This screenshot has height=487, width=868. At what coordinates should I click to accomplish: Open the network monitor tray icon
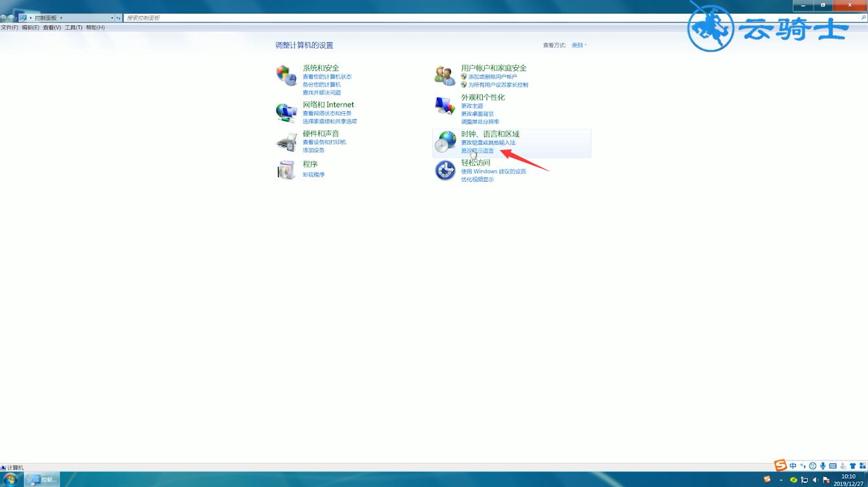804,480
